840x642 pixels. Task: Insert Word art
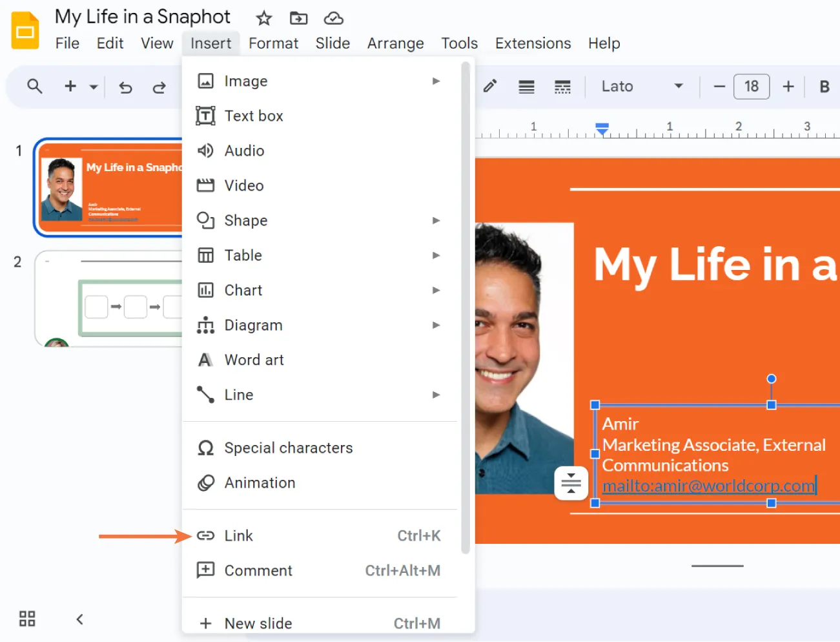[254, 360]
